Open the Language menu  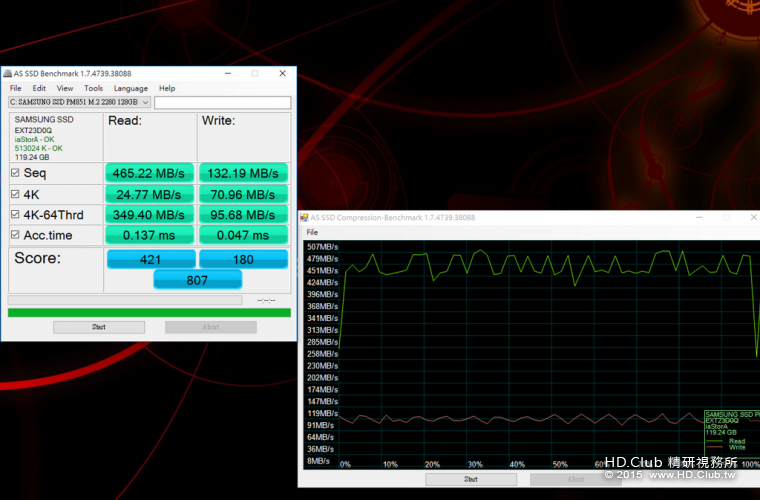pos(130,88)
